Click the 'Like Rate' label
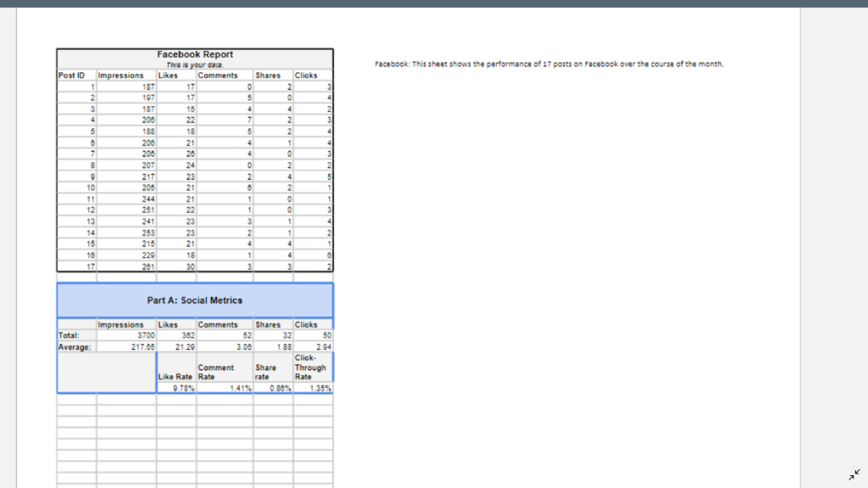This screenshot has height=488, width=868. (175, 377)
